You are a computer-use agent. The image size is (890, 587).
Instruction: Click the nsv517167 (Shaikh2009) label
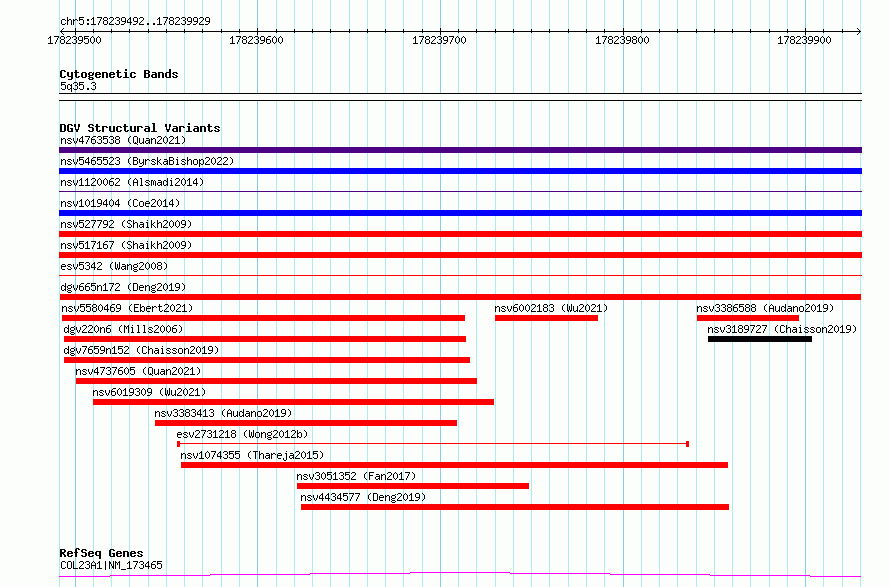[x=126, y=245]
